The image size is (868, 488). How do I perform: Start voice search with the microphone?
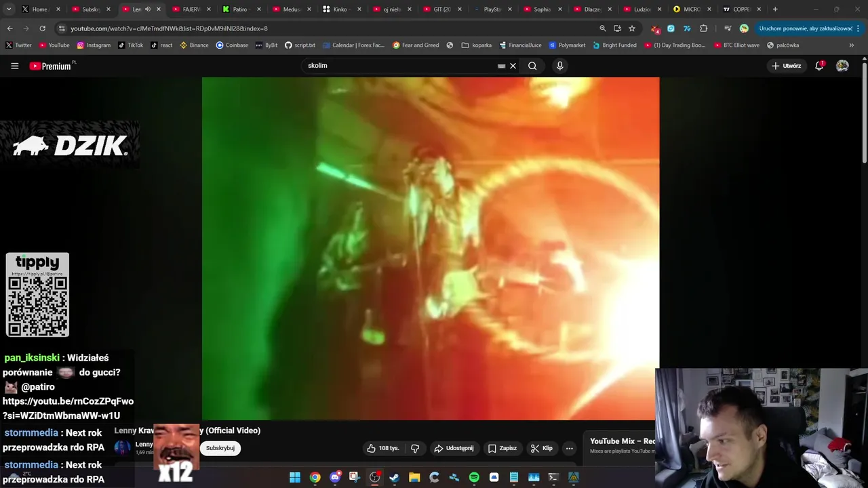click(559, 66)
